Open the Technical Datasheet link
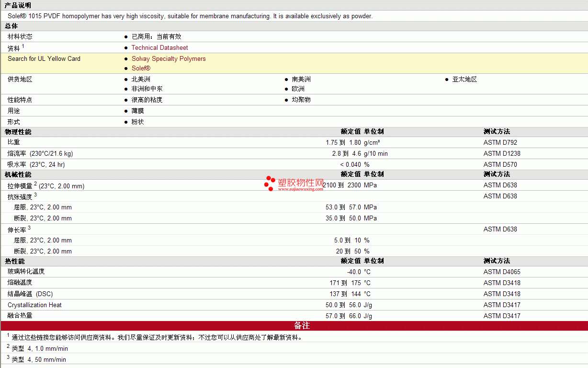 point(159,48)
